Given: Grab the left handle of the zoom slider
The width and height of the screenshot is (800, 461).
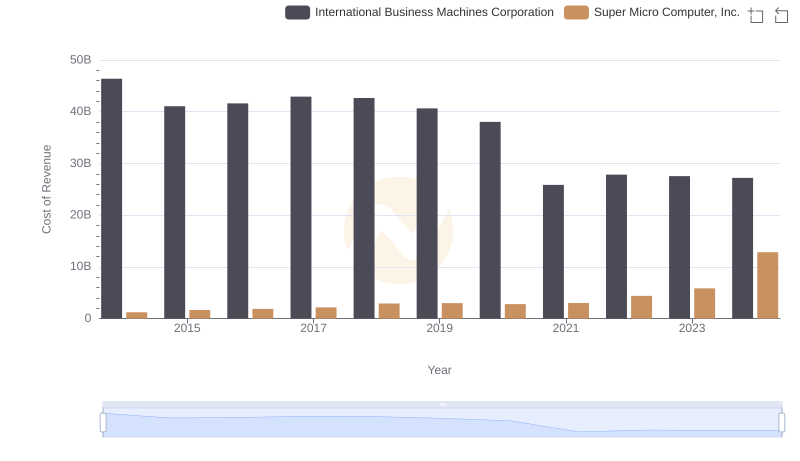Looking at the screenshot, I should pos(103,423).
